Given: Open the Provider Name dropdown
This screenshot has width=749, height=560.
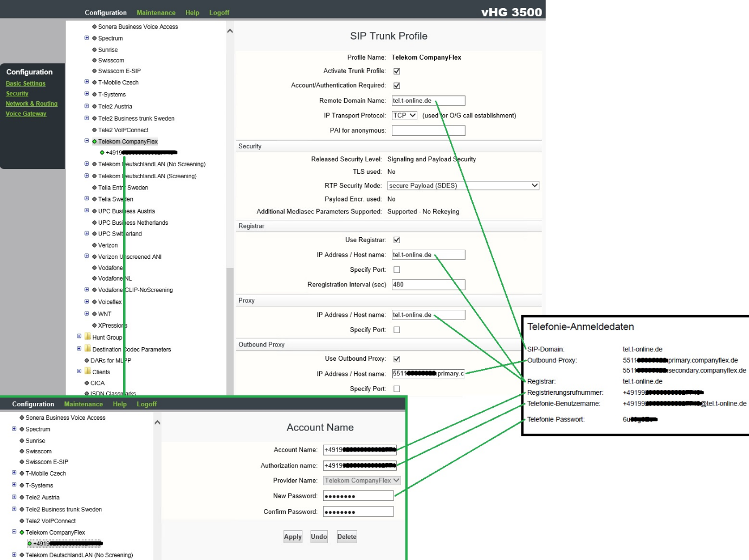Looking at the screenshot, I should point(362,480).
